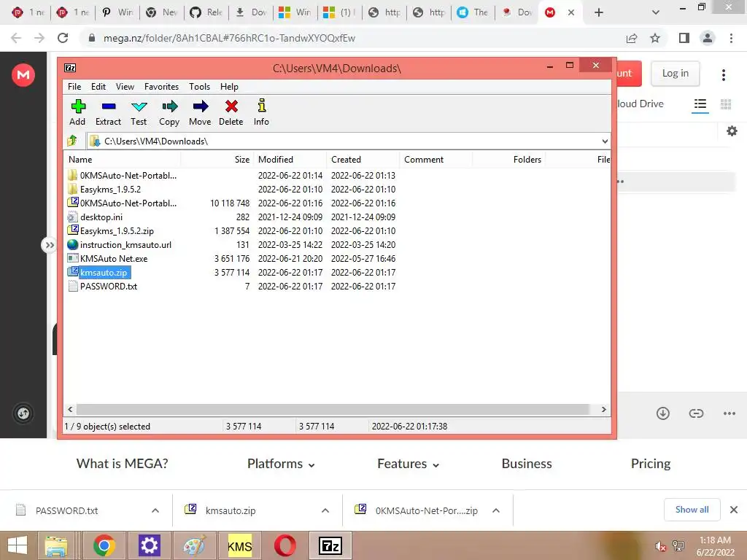Click the MEGA Log in button
This screenshot has width=747, height=560.
675,74
